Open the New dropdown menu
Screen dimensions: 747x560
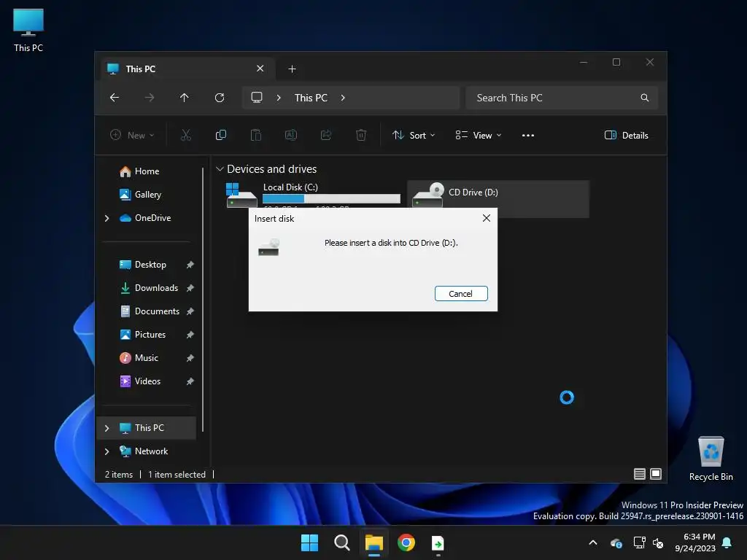(x=132, y=135)
